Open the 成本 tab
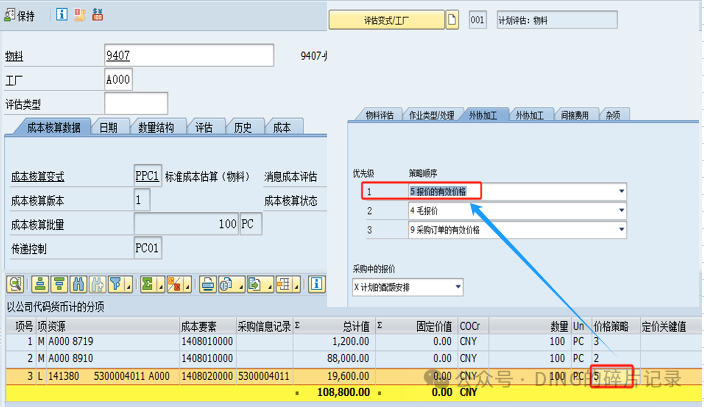Image resolution: width=704 pixels, height=407 pixels. click(x=282, y=128)
